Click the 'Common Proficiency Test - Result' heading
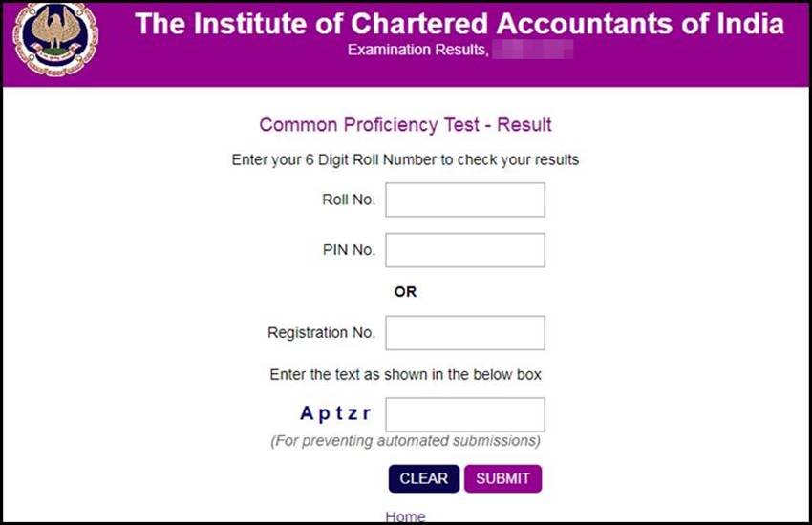Screen dimensions: 812x525 click(405, 125)
